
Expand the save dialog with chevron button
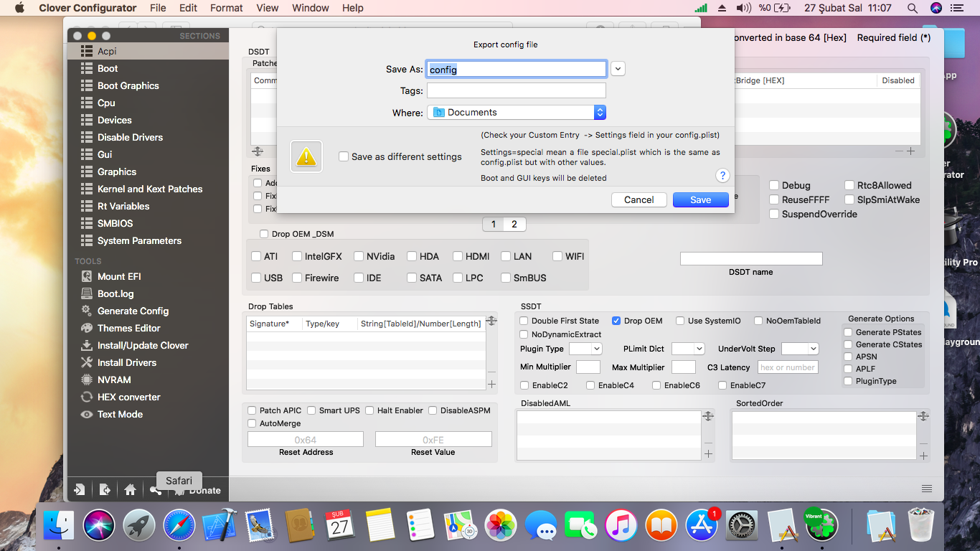pos(618,69)
